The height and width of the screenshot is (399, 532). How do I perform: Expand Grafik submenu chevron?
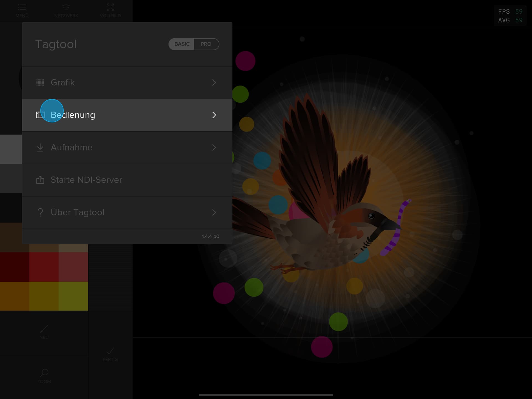(x=214, y=82)
